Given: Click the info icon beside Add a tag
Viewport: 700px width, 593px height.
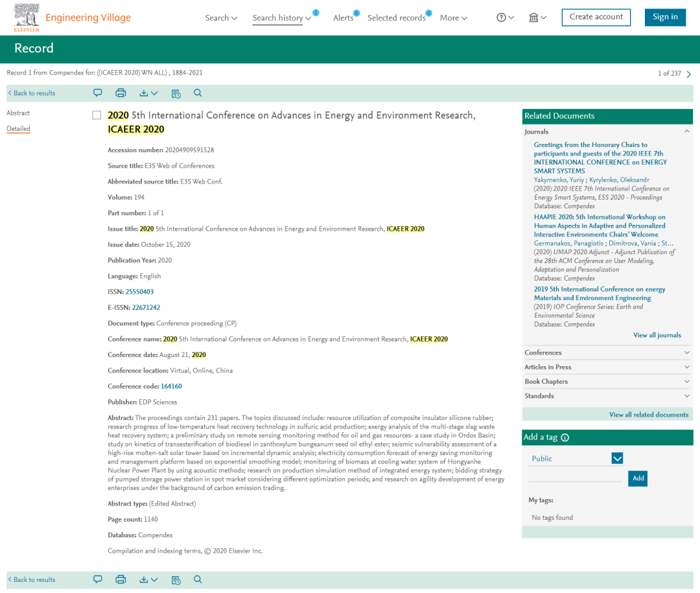Looking at the screenshot, I should click(x=565, y=437).
